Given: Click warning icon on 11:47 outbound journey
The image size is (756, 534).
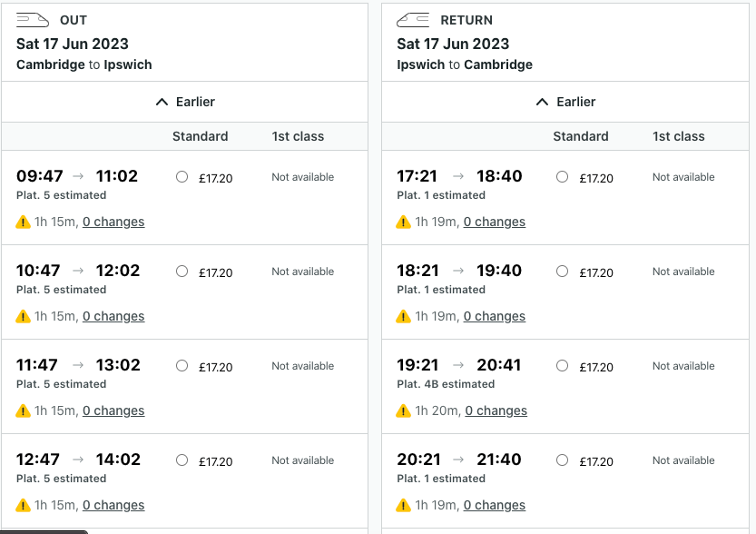Looking at the screenshot, I should pyautogui.click(x=23, y=410).
